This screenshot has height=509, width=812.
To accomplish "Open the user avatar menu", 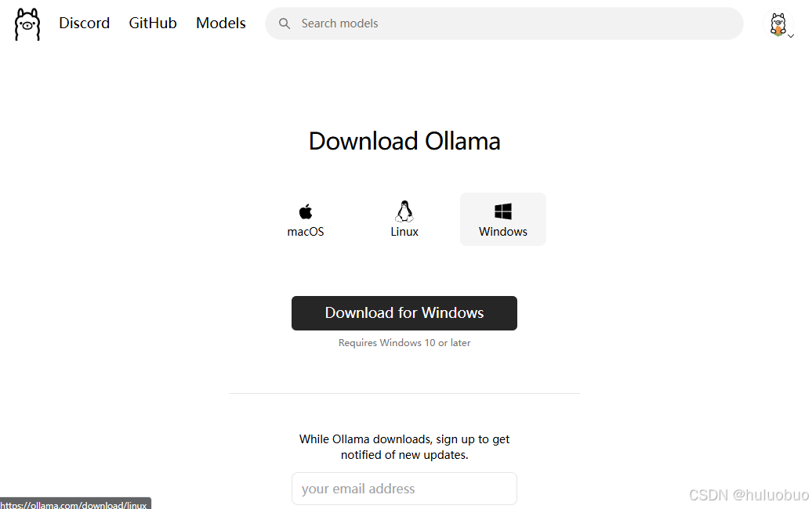I will click(778, 24).
